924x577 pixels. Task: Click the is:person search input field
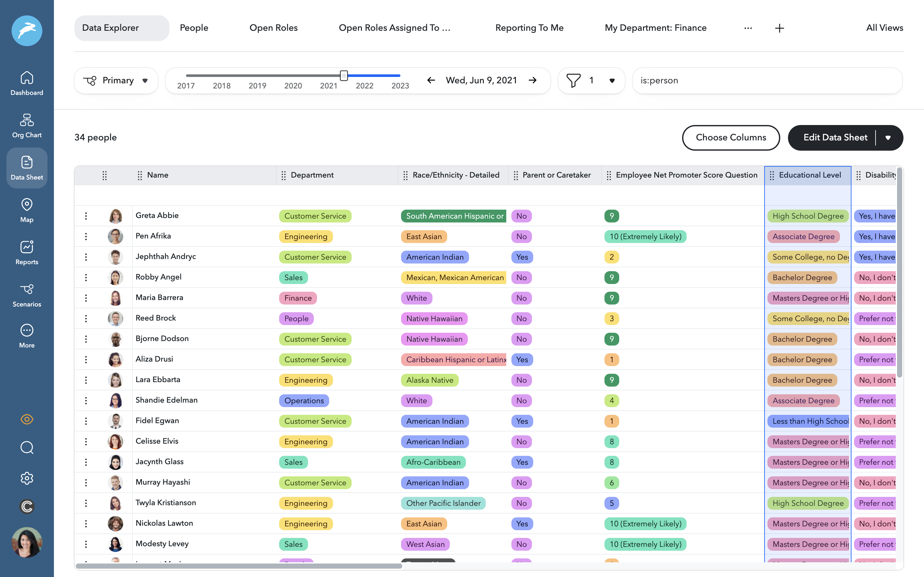tap(767, 80)
